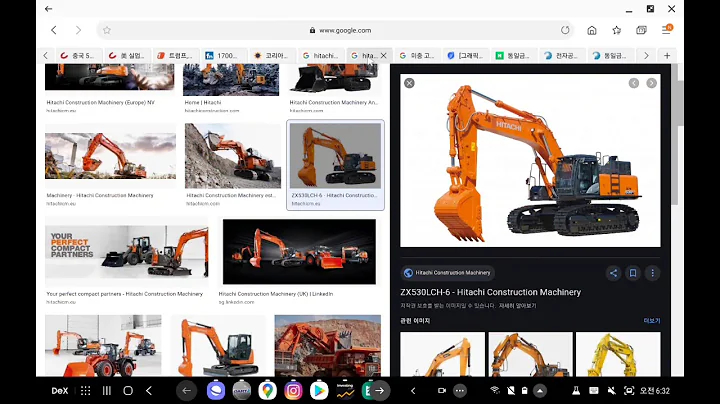Show previous image in preview panel

tap(634, 83)
